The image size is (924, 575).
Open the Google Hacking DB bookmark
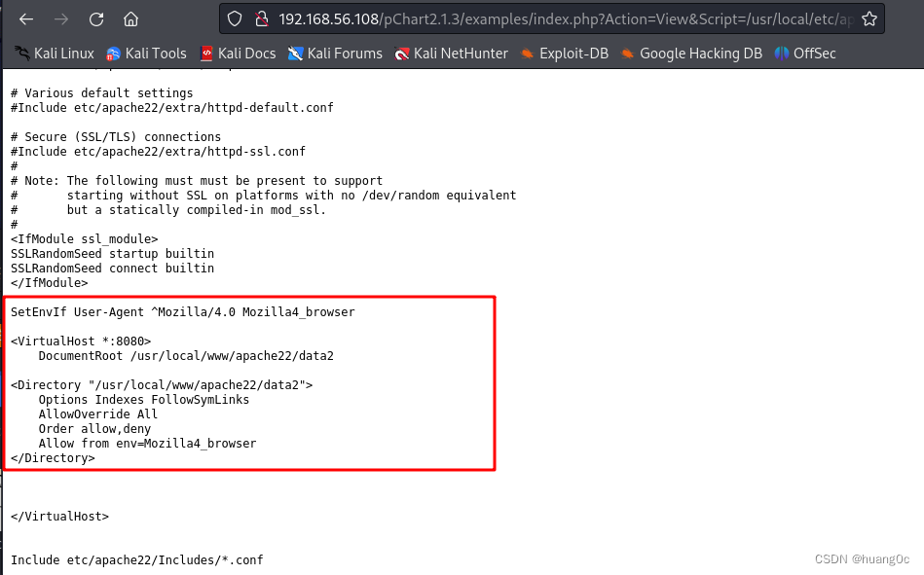pyautogui.click(x=692, y=54)
